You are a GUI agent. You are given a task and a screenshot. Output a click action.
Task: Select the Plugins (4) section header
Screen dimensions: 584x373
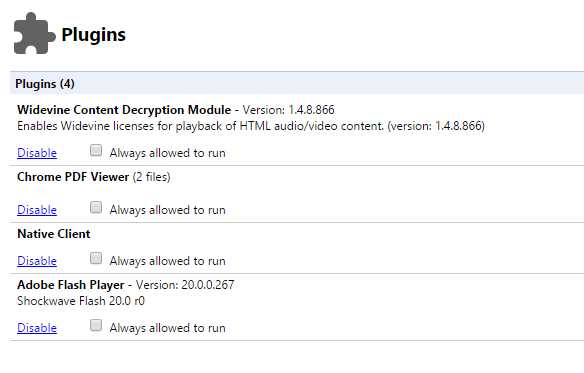297,83
